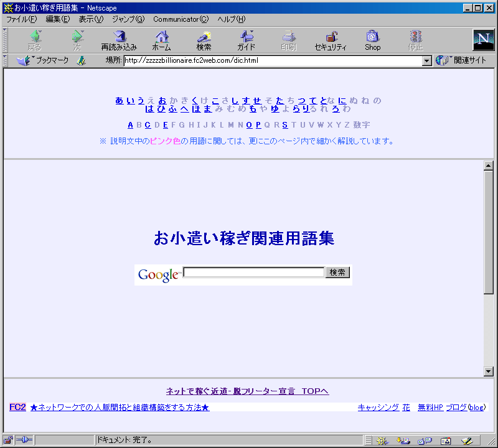
Task: Open the Related Sites (関連サイト) icon
Action: [461, 60]
